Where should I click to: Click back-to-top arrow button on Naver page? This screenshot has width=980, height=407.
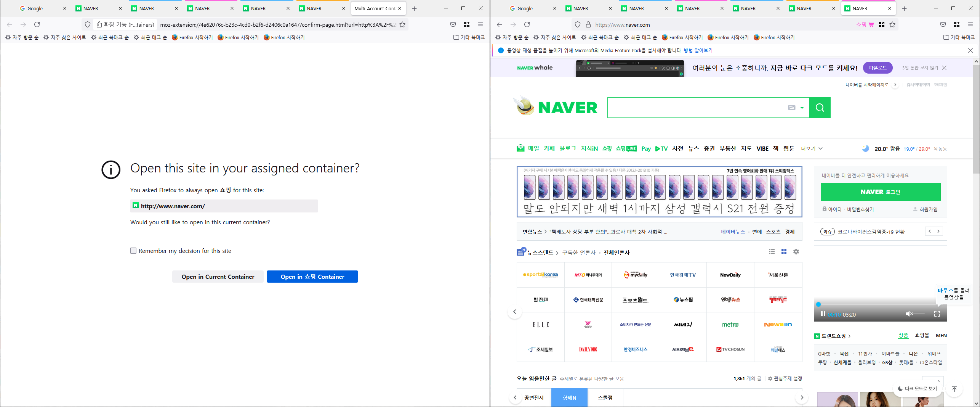[954, 389]
